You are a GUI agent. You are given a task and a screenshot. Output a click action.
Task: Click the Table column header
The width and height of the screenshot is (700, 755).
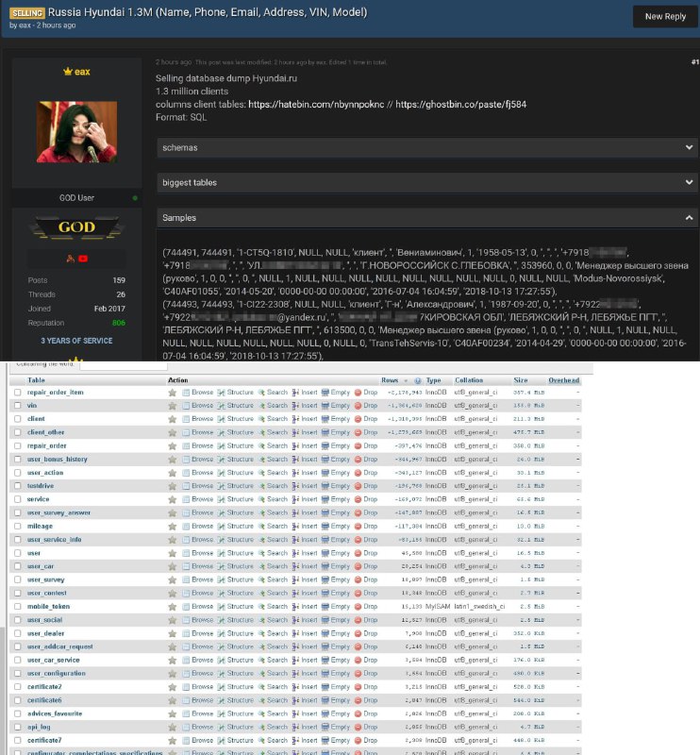36,380
